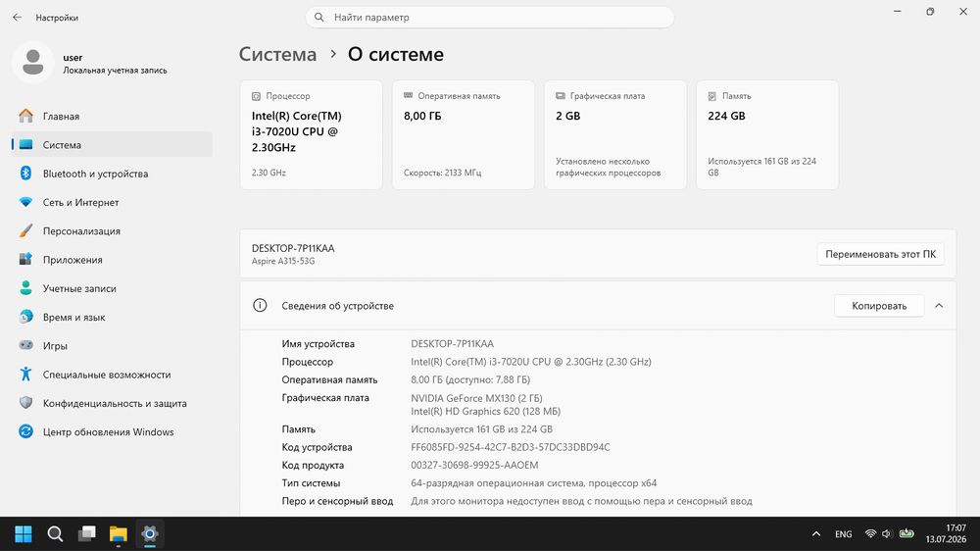This screenshot has width=980, height=551.
Task: Click the Приложения apps icon
Action: pos(25,259)
